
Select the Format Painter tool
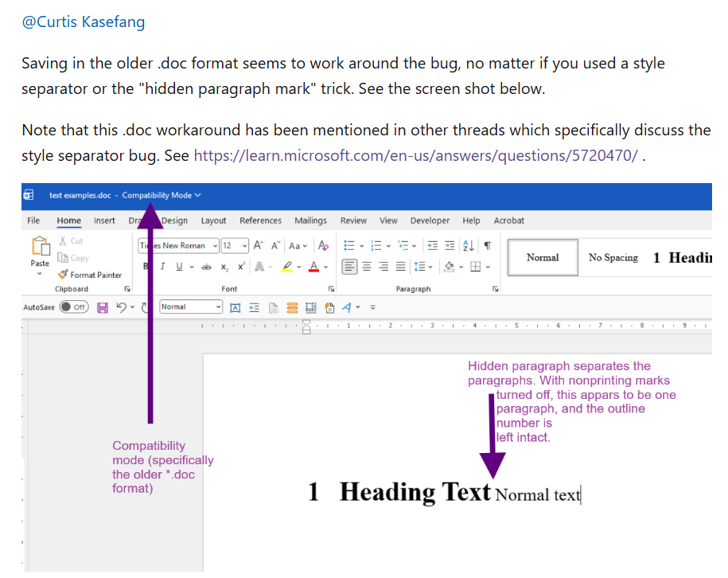pos(90,275)
